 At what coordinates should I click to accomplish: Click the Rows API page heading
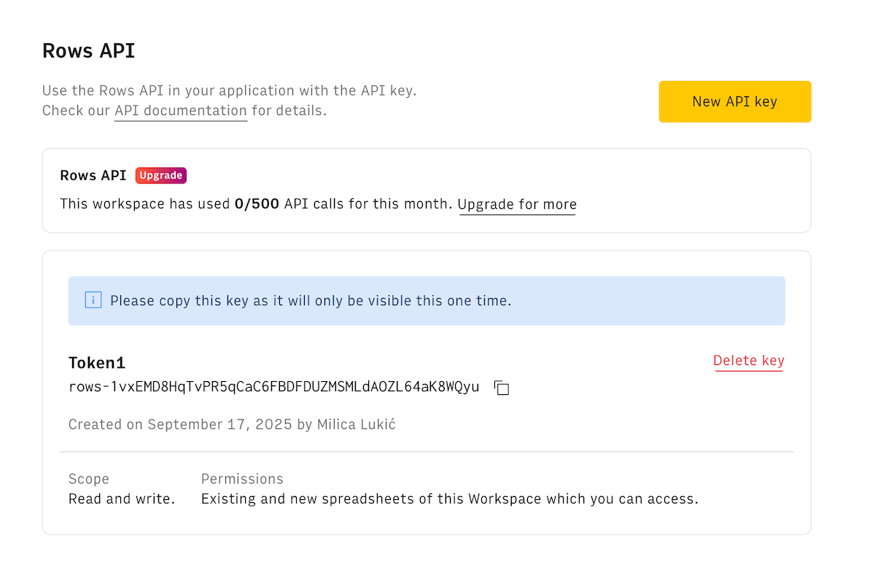pyautogui.click(x=88, y=51)
